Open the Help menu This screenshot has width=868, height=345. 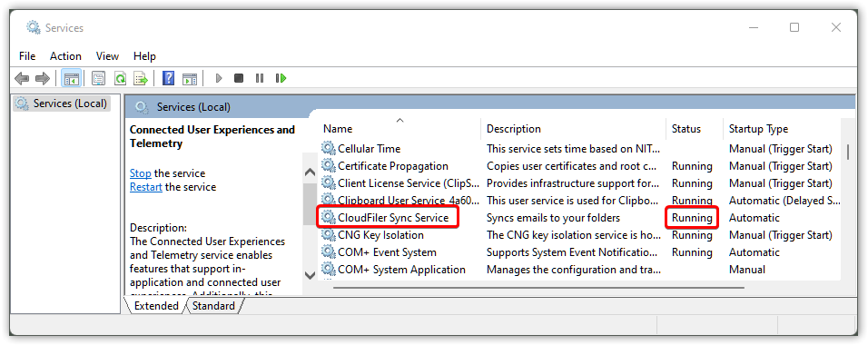pos(144,56)
